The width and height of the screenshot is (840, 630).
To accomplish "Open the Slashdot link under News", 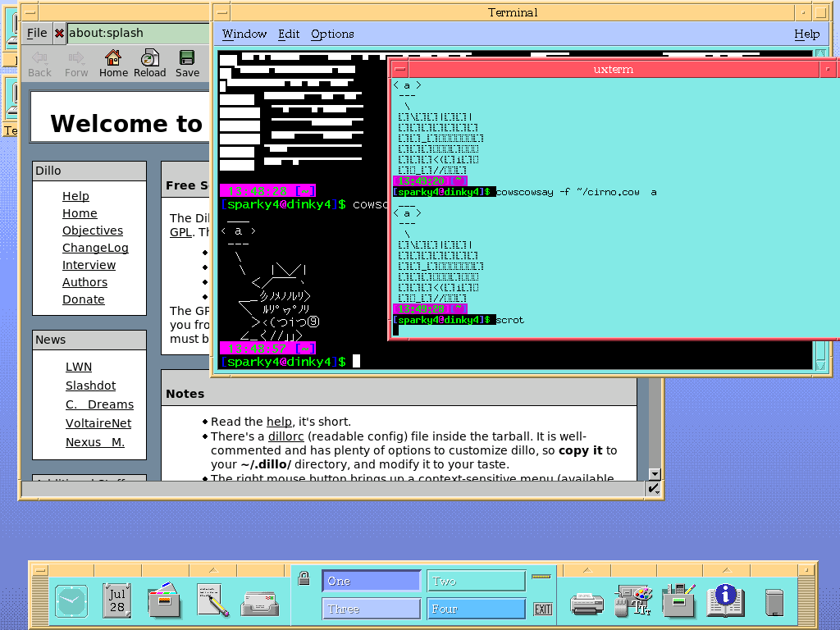I will 90,386.
